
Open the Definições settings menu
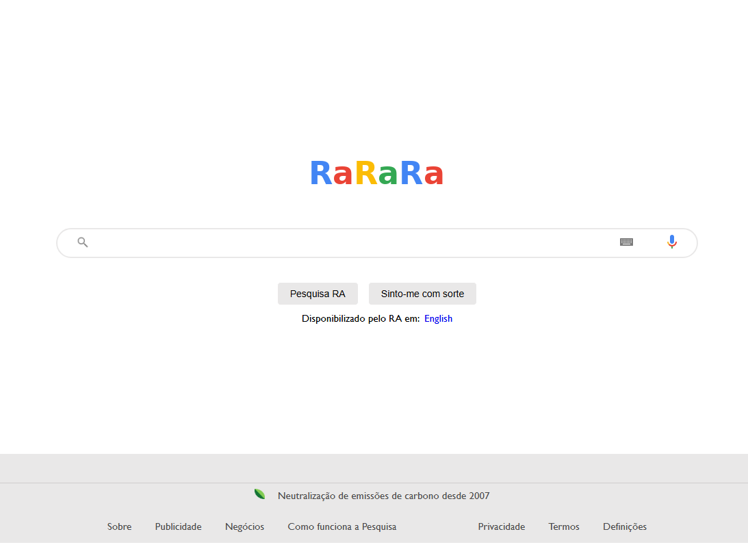point(624,526)
